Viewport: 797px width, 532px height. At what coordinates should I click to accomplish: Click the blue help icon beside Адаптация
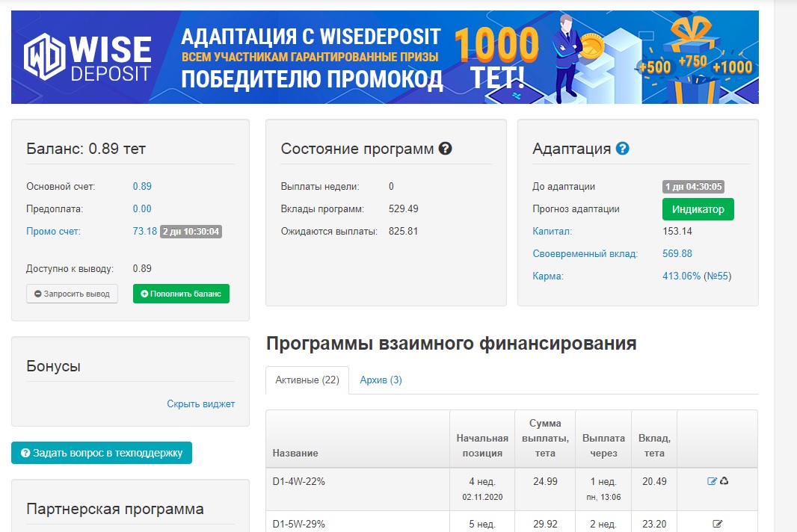(622, 149)
